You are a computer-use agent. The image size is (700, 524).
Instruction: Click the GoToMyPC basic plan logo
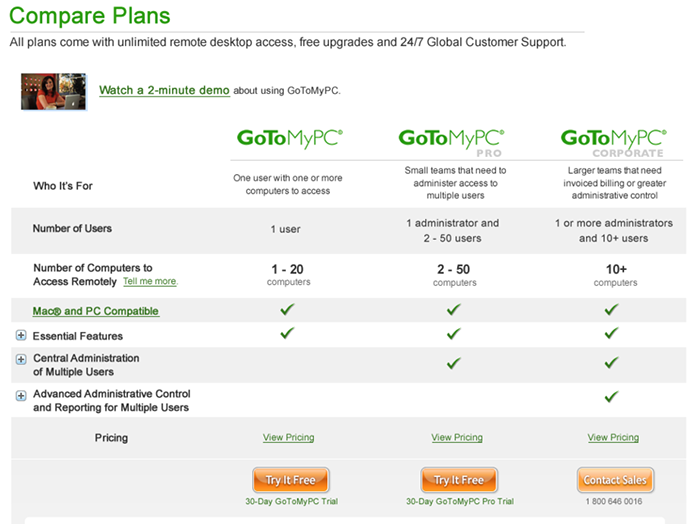290,138
